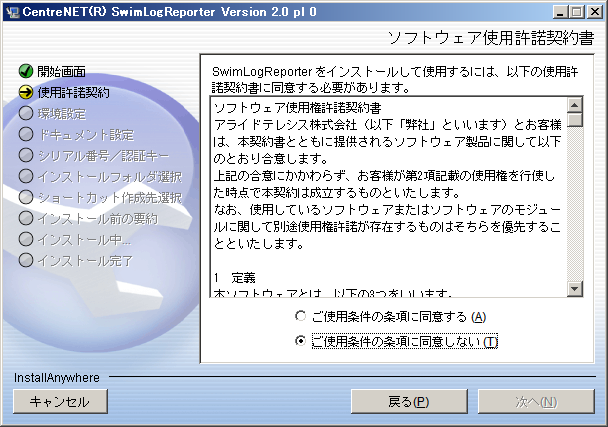Click the grey circle beside インストール前の要約
This screenshot has height=427, width=608.
pos(26,218)
